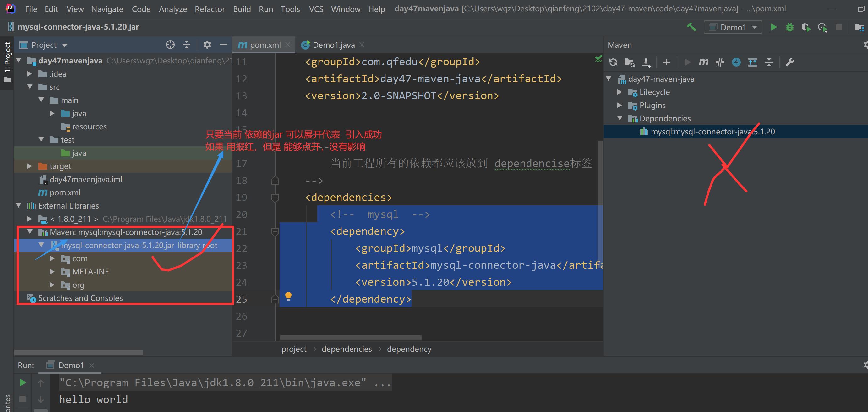This screenshot has width=868, height=412.
Task: Select the resources folder
Action: 89,127
